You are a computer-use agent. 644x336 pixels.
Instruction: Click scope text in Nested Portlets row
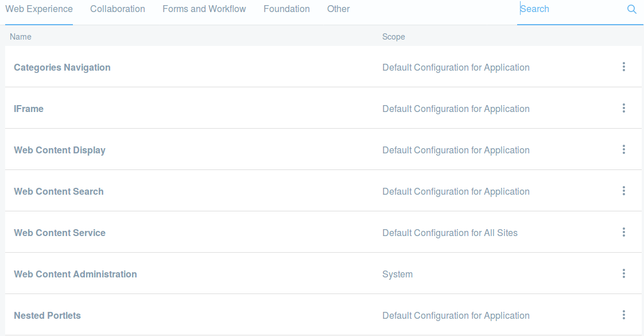pyautogui.click(x=456, y=315)
